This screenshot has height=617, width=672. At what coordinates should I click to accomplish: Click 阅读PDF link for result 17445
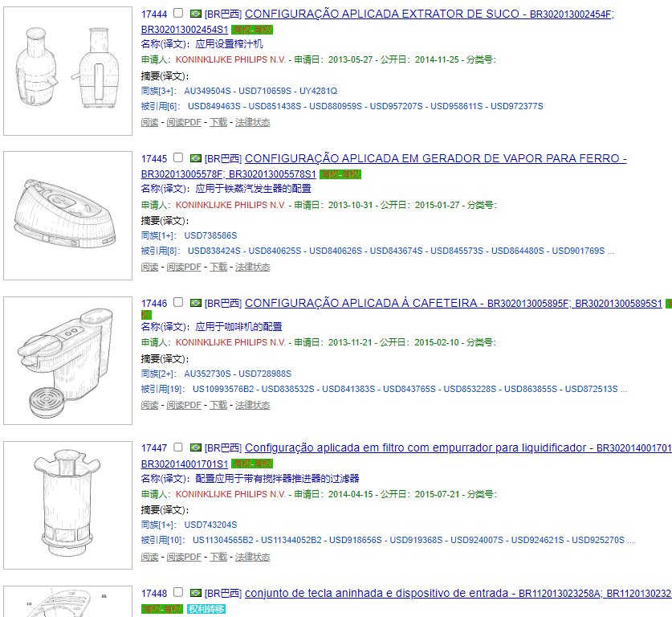[x=184, y=267]
